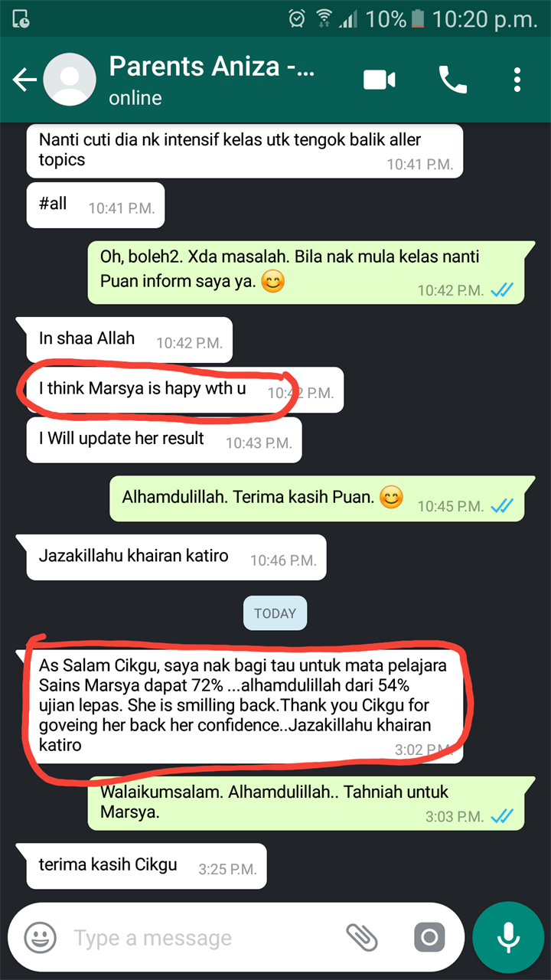Open the emoji picker in message bar
The image size is (551, 980).
tap(40, 937)
